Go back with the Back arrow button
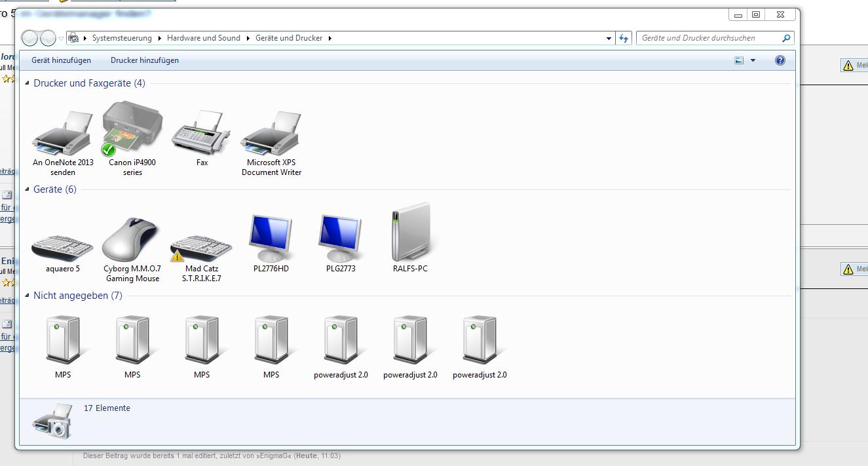This screenshot has width=868, height=466. [x=30, y=38]
